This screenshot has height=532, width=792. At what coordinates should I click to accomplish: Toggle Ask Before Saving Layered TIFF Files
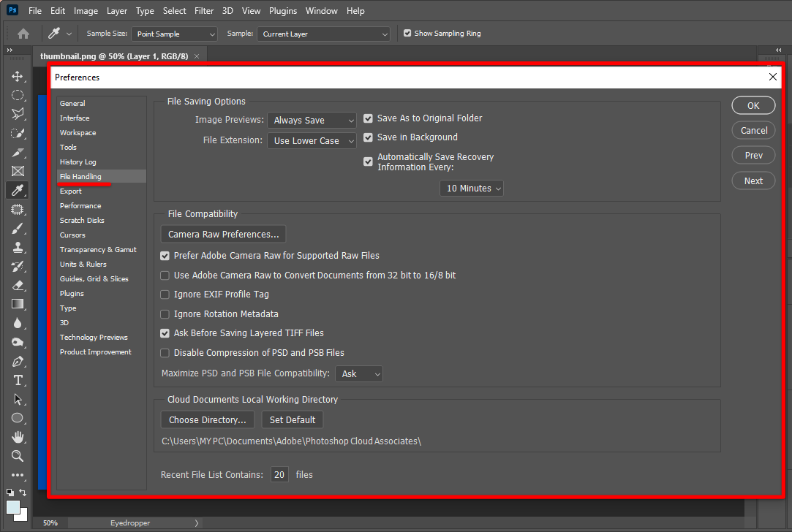tap(165, 333)
